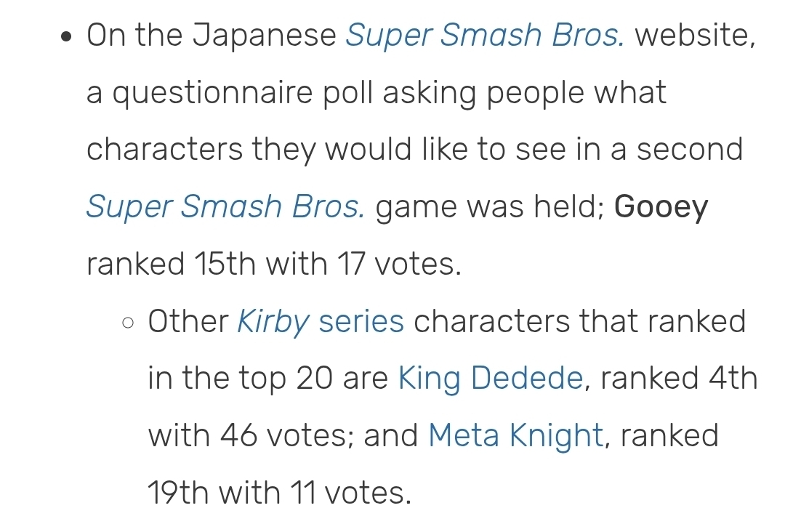Open the Super Smash Bros. link before "game was held"
This screenshot has width=785, height=532.
click(225, 207)
